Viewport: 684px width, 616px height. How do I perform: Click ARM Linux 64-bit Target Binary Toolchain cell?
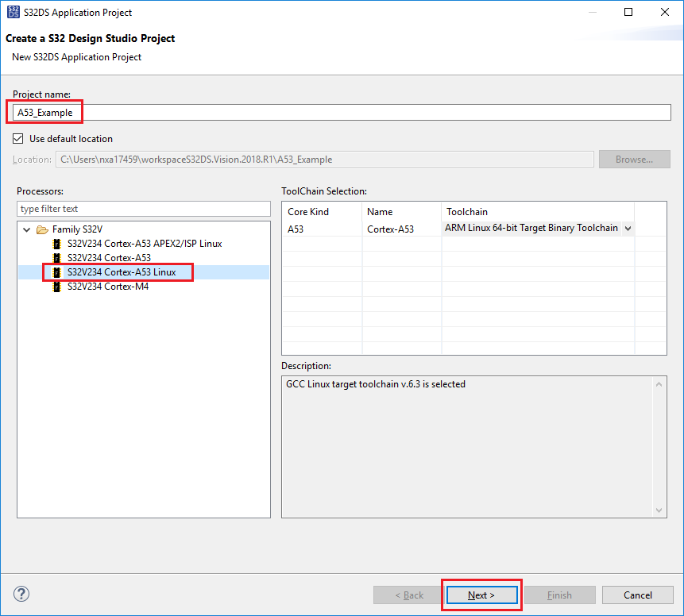tap(531, 228)
